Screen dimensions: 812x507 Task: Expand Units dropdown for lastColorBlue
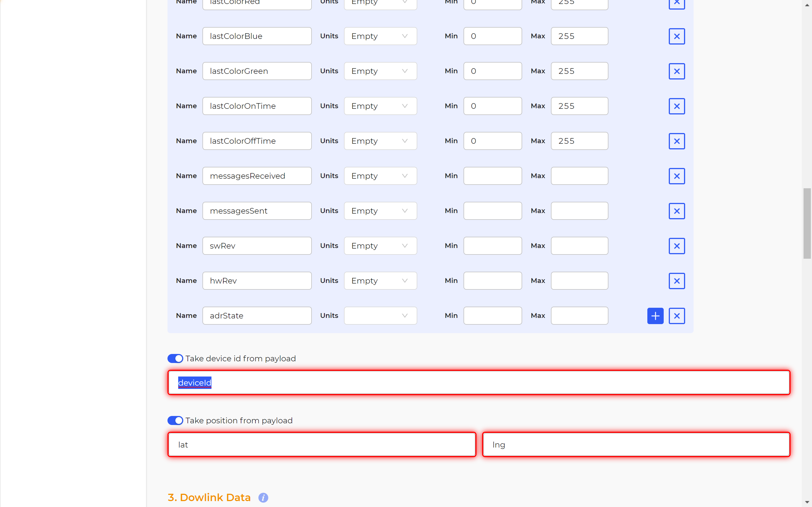[380, 36]
